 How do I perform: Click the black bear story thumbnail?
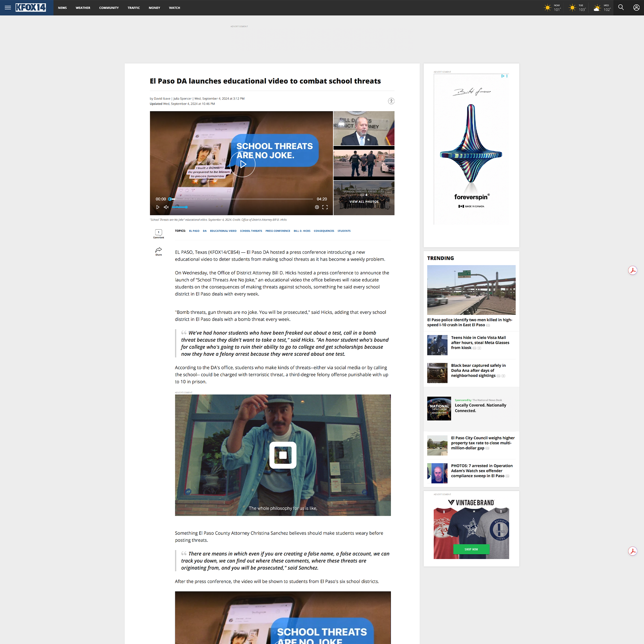(x=437, y=373)
